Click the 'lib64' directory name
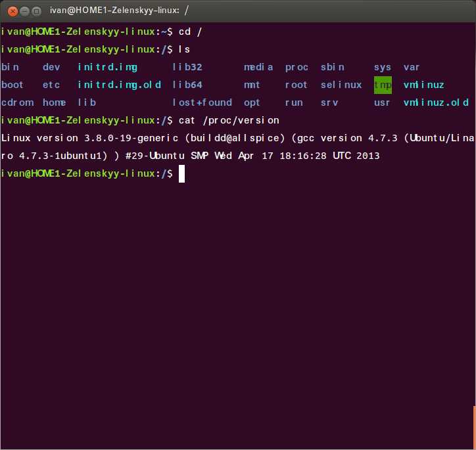The height and width of the screenshot is (450, 476). coord(187,85)
